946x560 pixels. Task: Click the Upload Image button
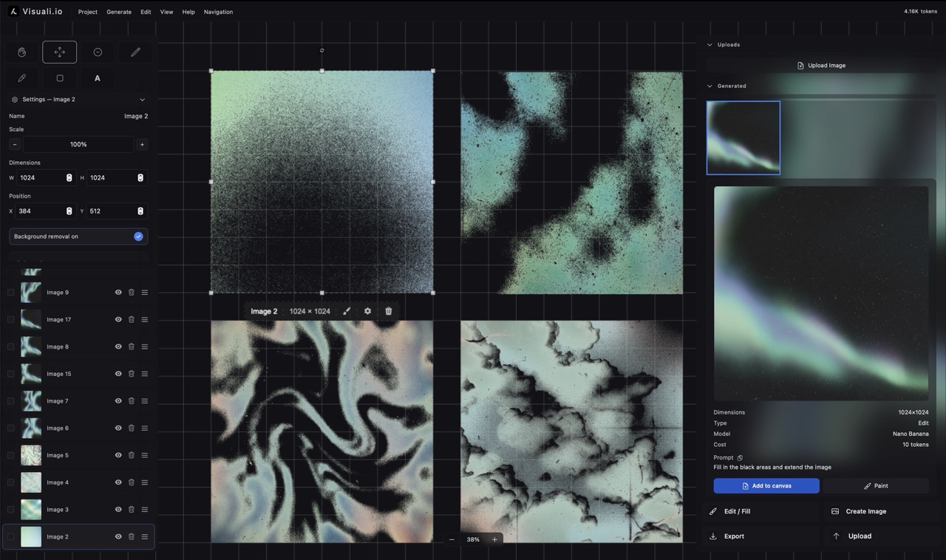coord(821,65)
